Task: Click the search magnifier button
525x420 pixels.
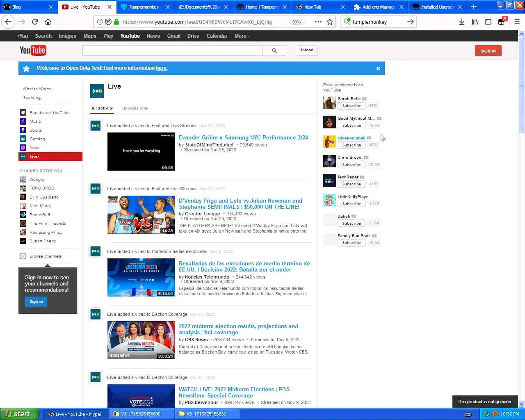Action: [x=274, y=50]
